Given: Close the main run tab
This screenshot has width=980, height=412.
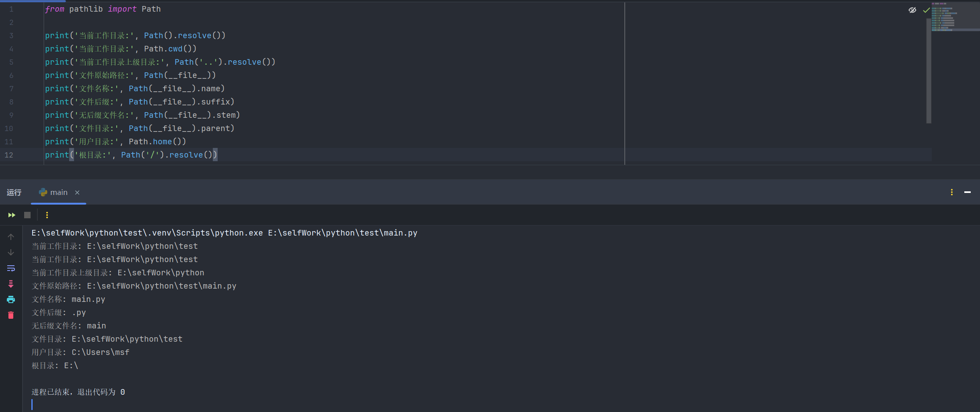Looking at the screenshot, I should [x=77, y=193].
